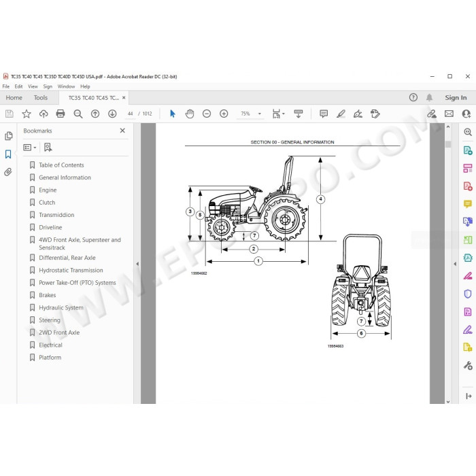
Task: Open the View menu
Action: pos(33,86)
